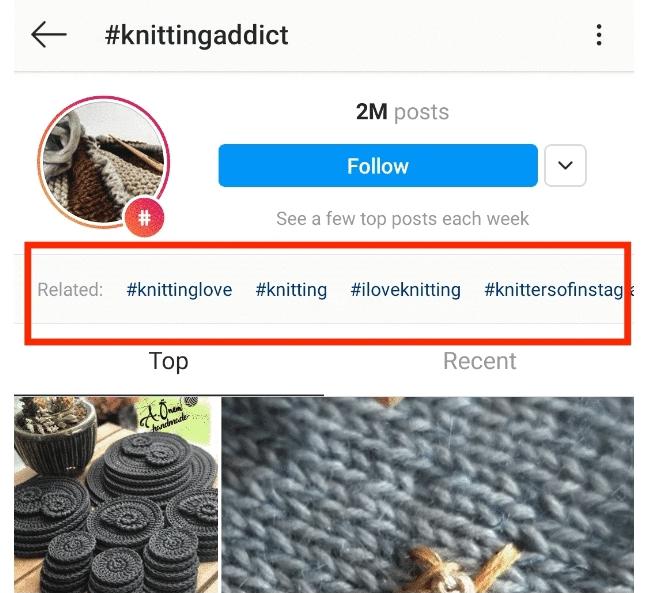Follow the #knittingaddict hashtag
654x593 pixels.
point(377,166)
